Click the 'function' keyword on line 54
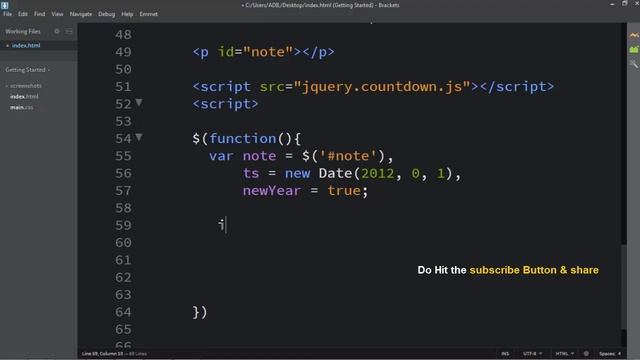 (x=243, y=138)
